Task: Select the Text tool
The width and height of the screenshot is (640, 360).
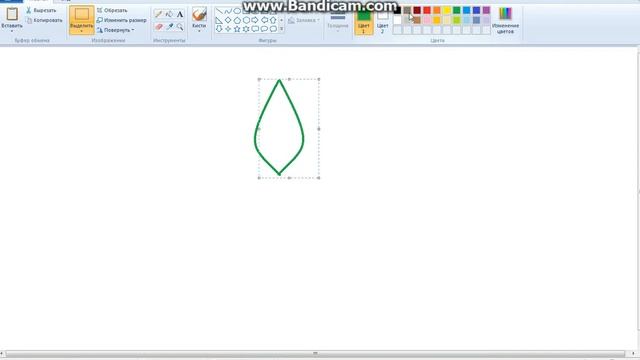Action: click(180, 15)
